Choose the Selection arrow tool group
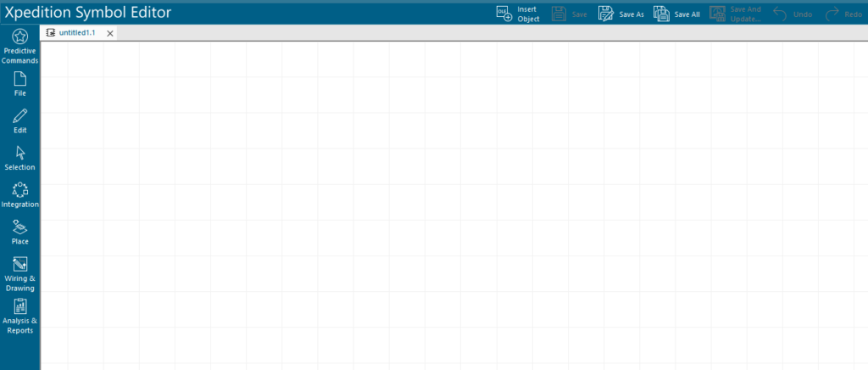The width and height of the screenshot is (868, 370). pos(19,158)
